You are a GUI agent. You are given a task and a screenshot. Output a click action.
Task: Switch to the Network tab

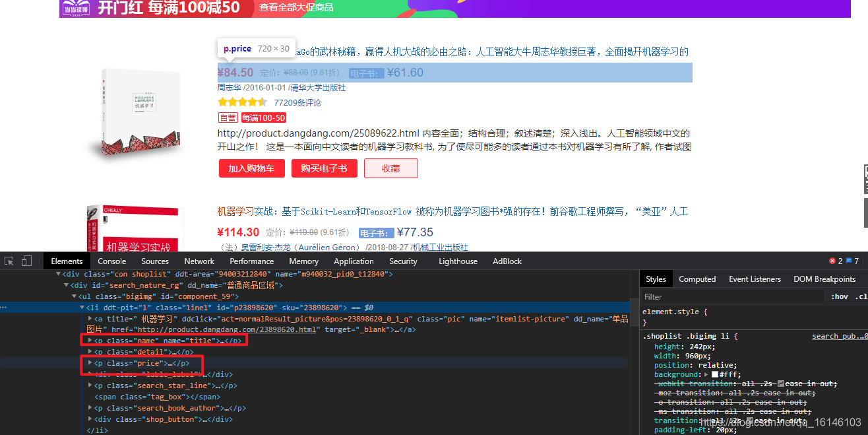pos(199,261)
